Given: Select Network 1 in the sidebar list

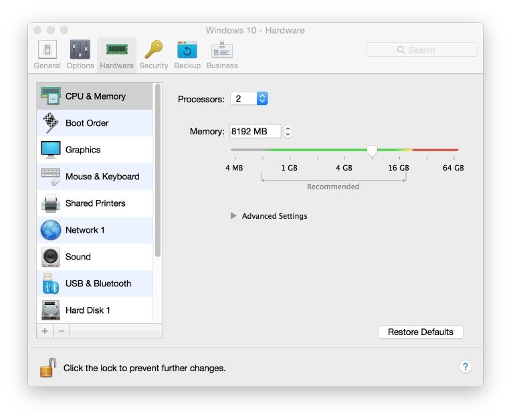Looking at the screenshot, I should click(94, 229).
